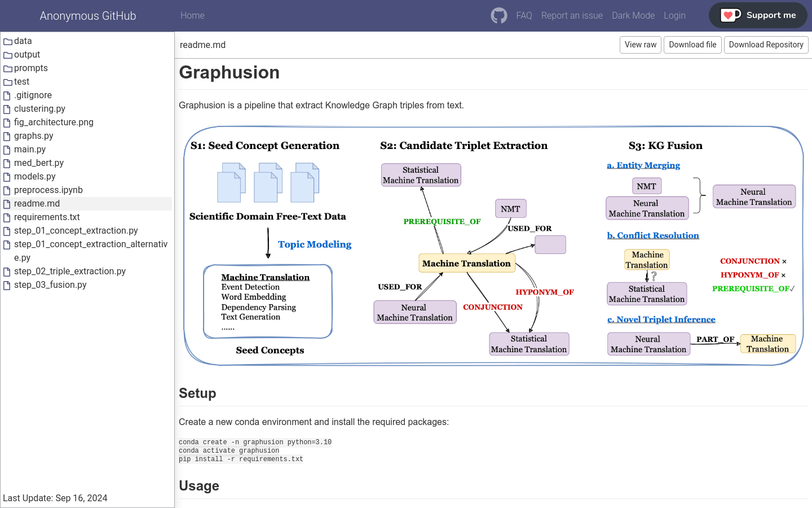Click the conda create command line
Image resolution: width=812 pixels, height=508 pixels.
click(255, 442)
